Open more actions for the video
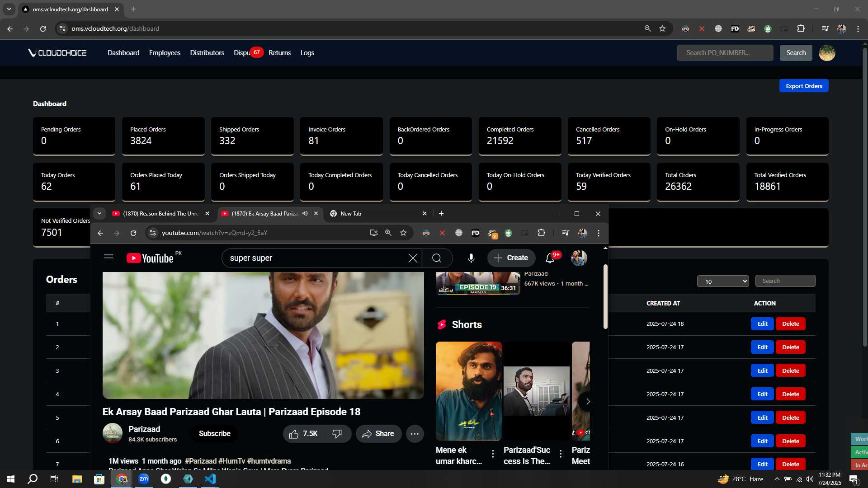This screenshot has height=488, width=868. 415,434
